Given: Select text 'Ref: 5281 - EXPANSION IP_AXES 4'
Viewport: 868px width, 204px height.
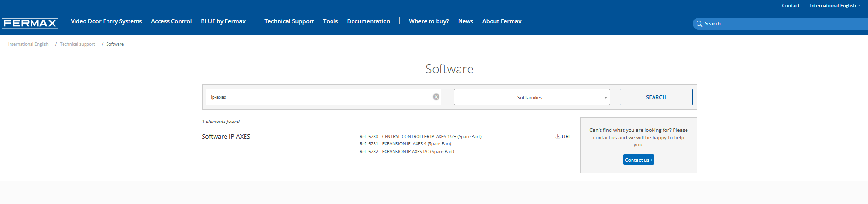Looking at the screenshot, I should tap(393, 144).
